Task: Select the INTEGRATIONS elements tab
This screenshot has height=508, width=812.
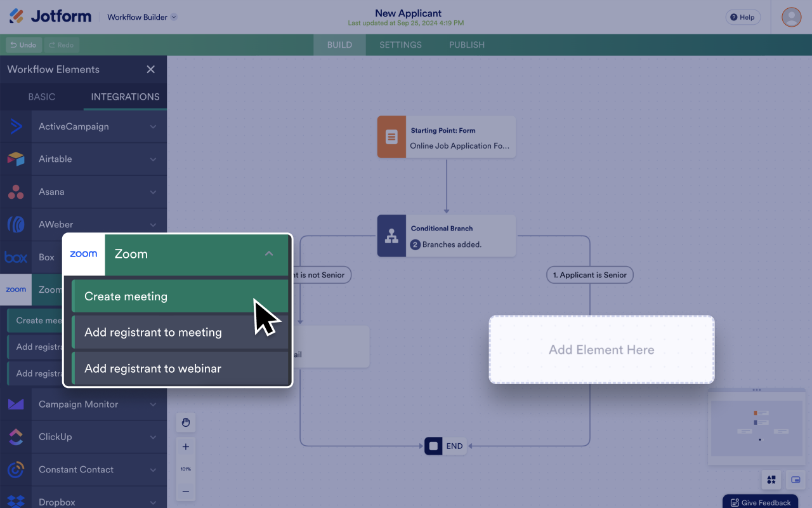Action: tap(125, 97)
